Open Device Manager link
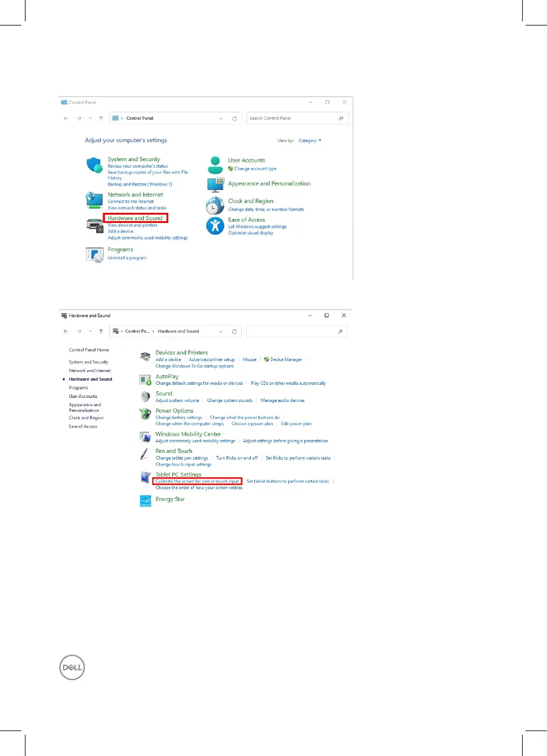 [286, 359]
